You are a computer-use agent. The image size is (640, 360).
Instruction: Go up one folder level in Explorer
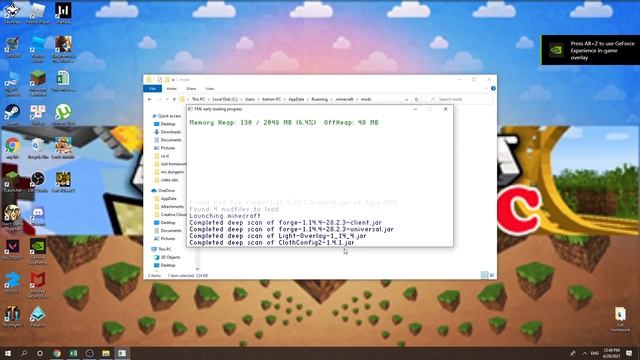[x=174, y=99]
